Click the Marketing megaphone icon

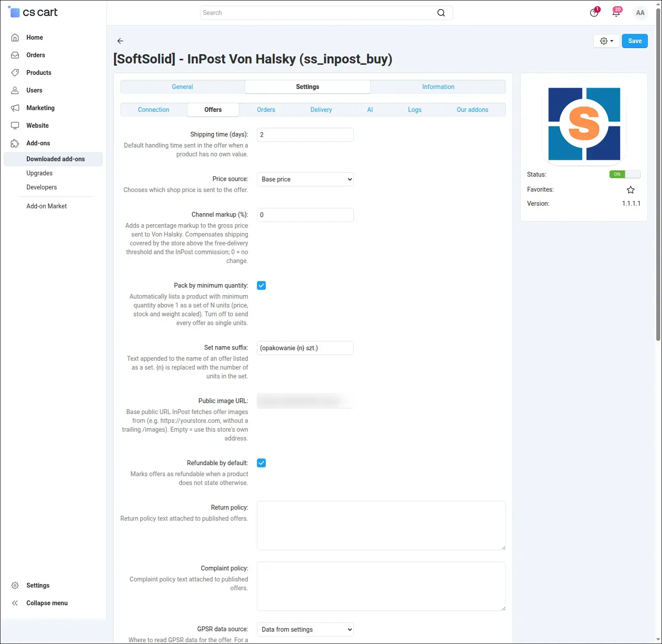15,108
